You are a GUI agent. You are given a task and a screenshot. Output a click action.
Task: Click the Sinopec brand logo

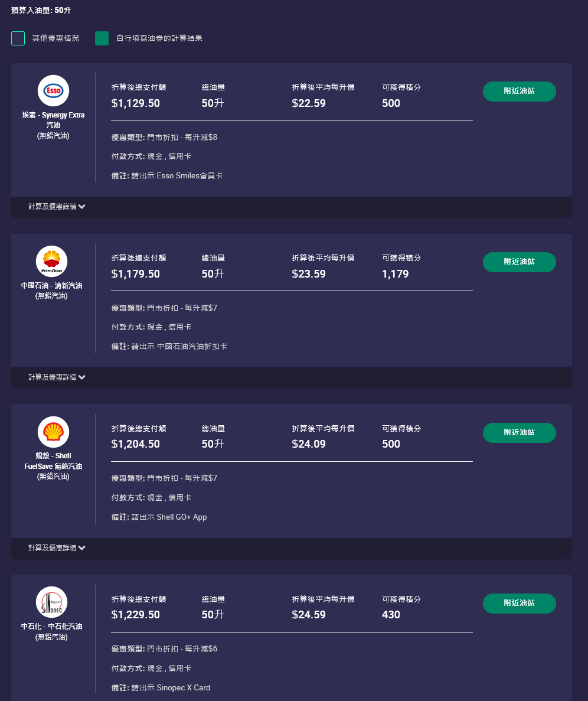click(51, 602)
